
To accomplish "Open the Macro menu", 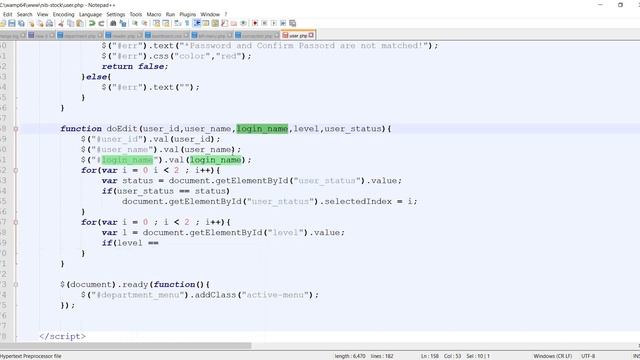I will (x=154, y=14).
